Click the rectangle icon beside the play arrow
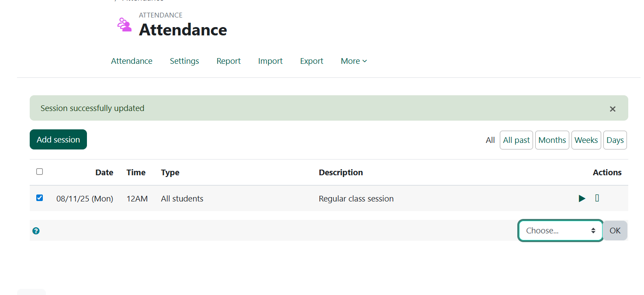The width and height of the screenshot is (644, 295). click(597, 198)
